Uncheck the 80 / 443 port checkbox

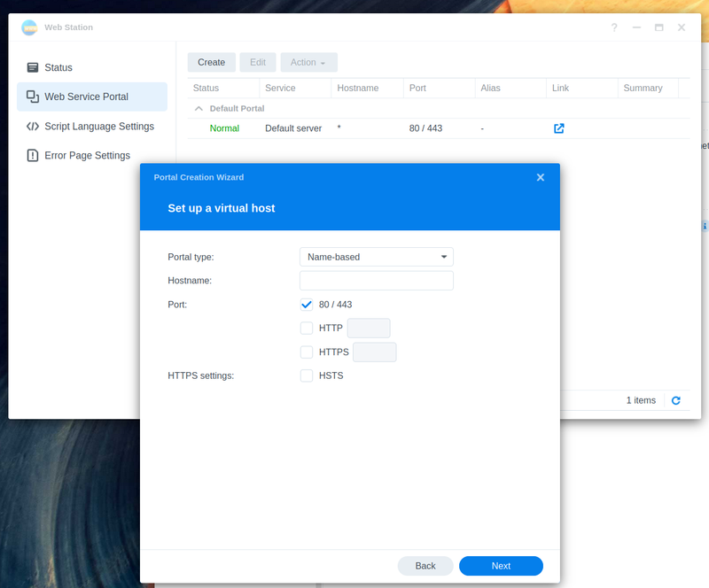(x=307, y=305)
